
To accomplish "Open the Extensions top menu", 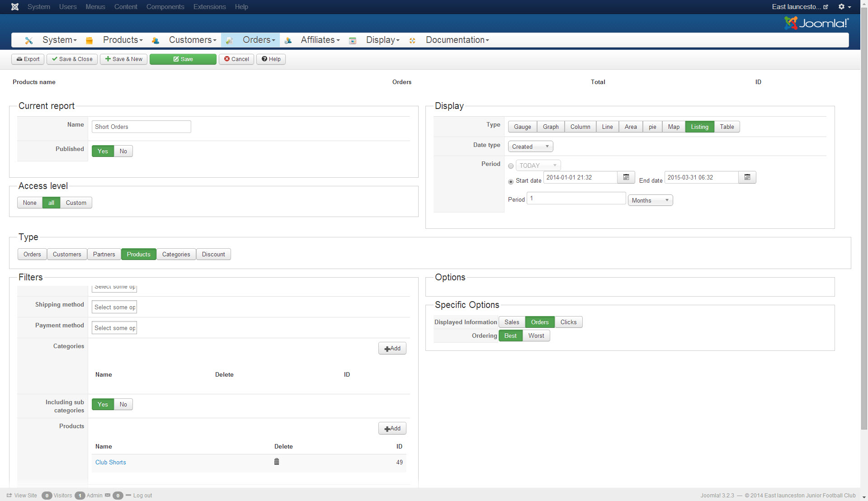I will [209, 7].
